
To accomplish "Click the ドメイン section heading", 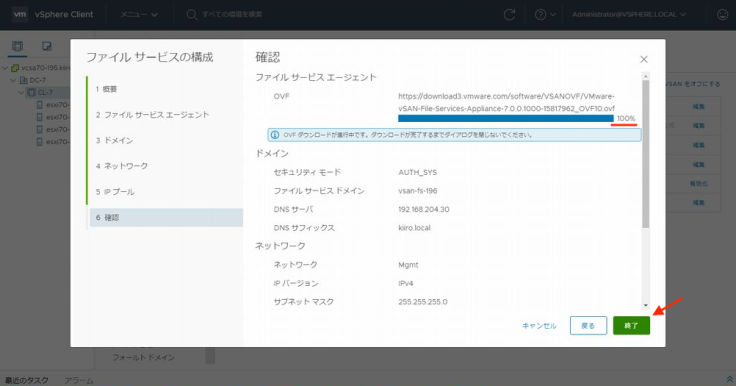I will coord(272,154).
